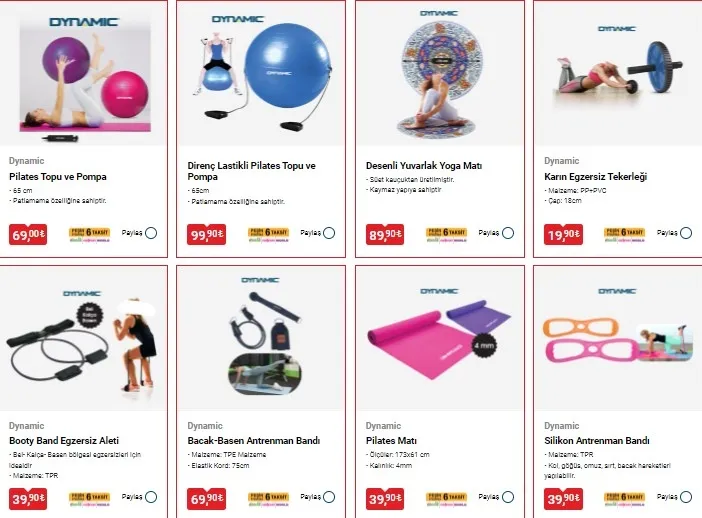The image size is (702, 518).
Task: Click Dynamic brand name above Silikon Antrenman Bandı
Action: pos(561,426)
